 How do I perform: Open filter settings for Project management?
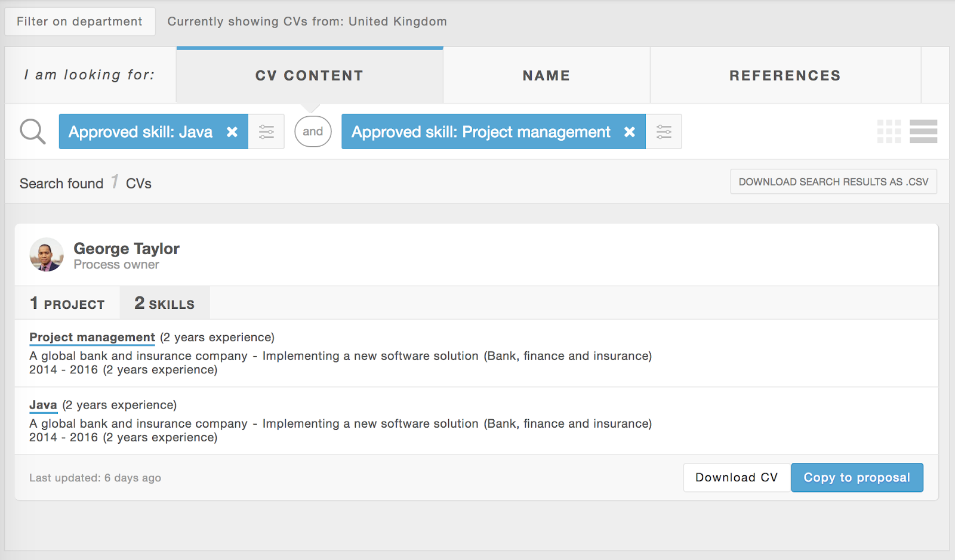click(x=664, y=132)
